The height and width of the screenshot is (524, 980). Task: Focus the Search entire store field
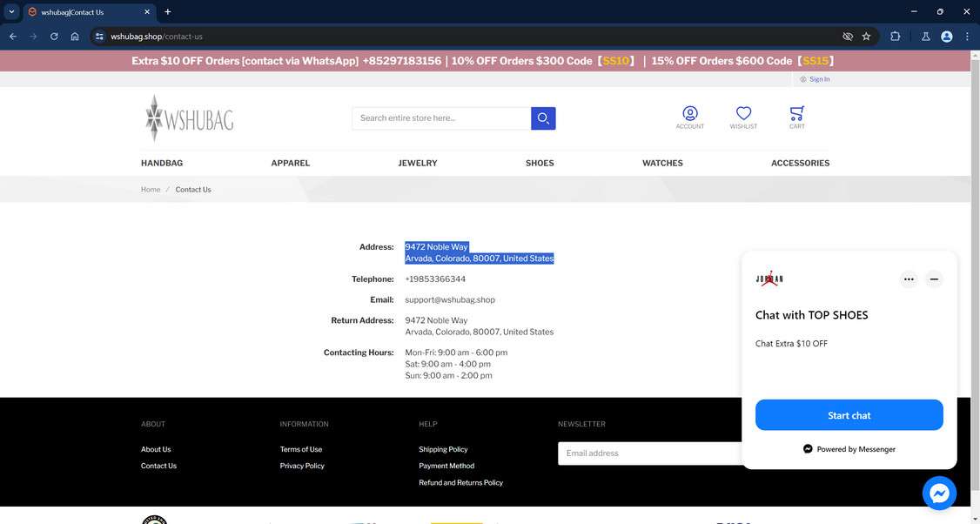(x=441, y=118)
